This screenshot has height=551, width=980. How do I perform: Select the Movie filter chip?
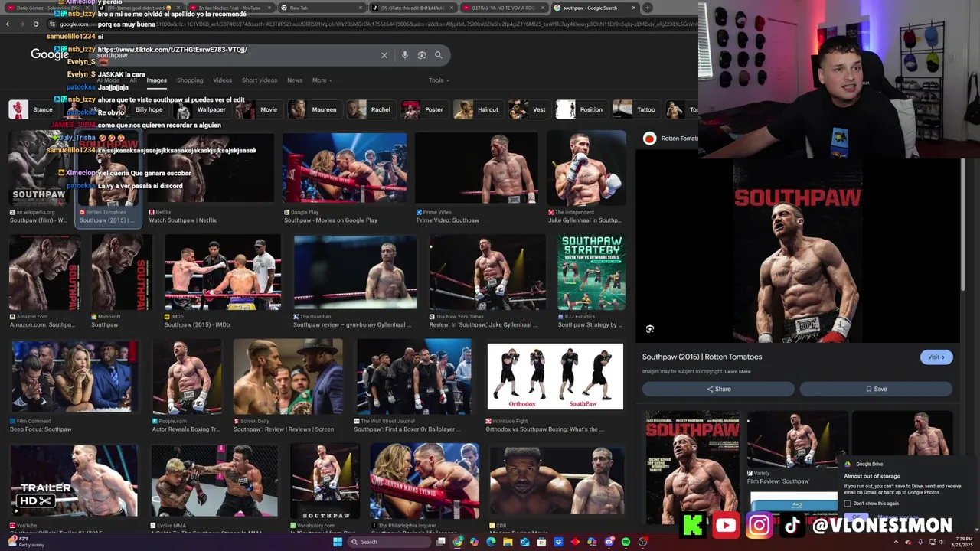259,109
